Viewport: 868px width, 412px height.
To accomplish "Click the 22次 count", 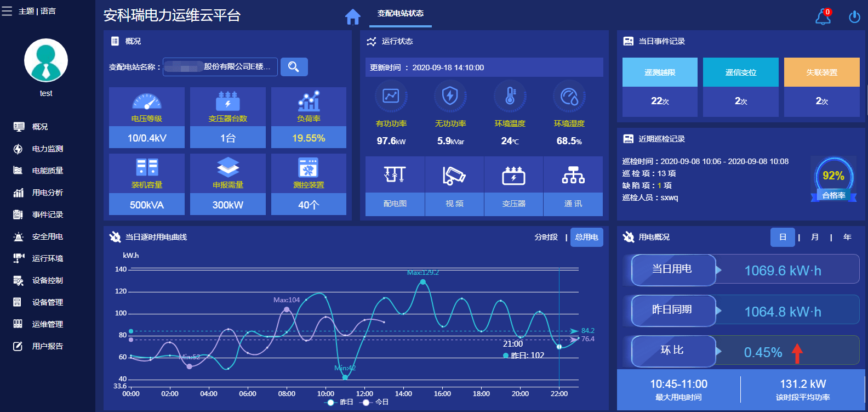I will pyautogui.click(x=660, y=101).
